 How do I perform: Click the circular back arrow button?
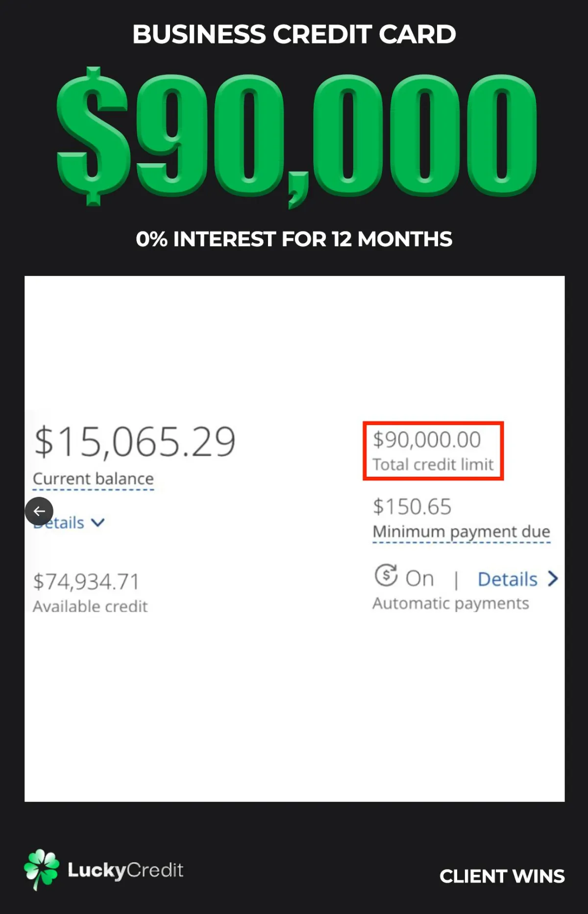tap(39, 511)
